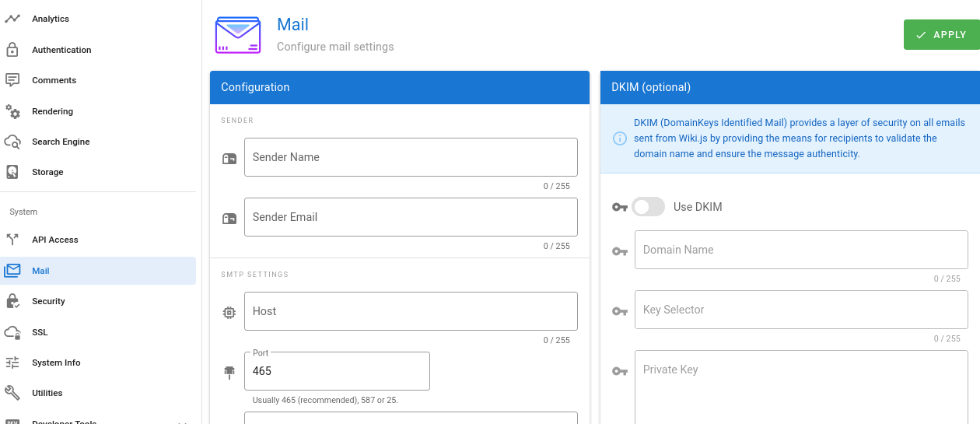Click the DKIM info circle icon
The width and height of the screenshot is (980, 424).
pyautogui.click(x=620, y=138)
